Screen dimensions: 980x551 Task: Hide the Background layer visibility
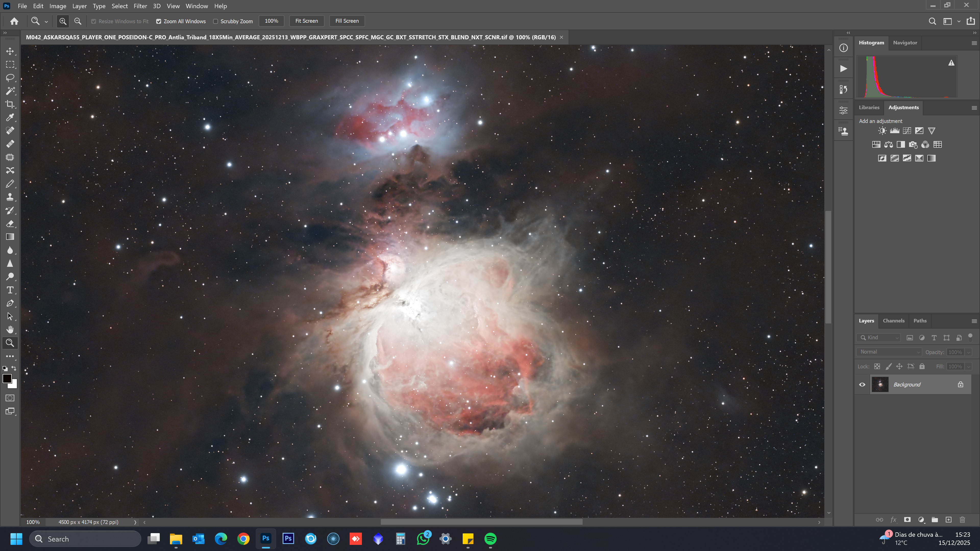862,384
